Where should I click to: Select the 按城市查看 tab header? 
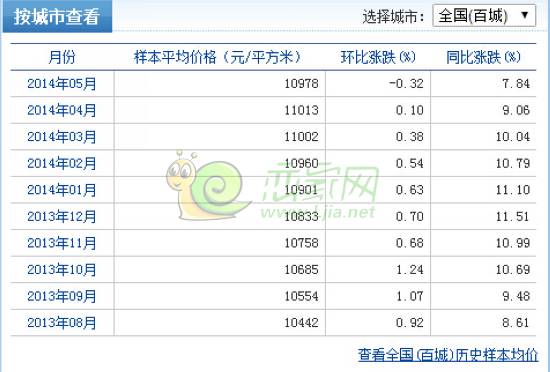[x=57, y=16]
